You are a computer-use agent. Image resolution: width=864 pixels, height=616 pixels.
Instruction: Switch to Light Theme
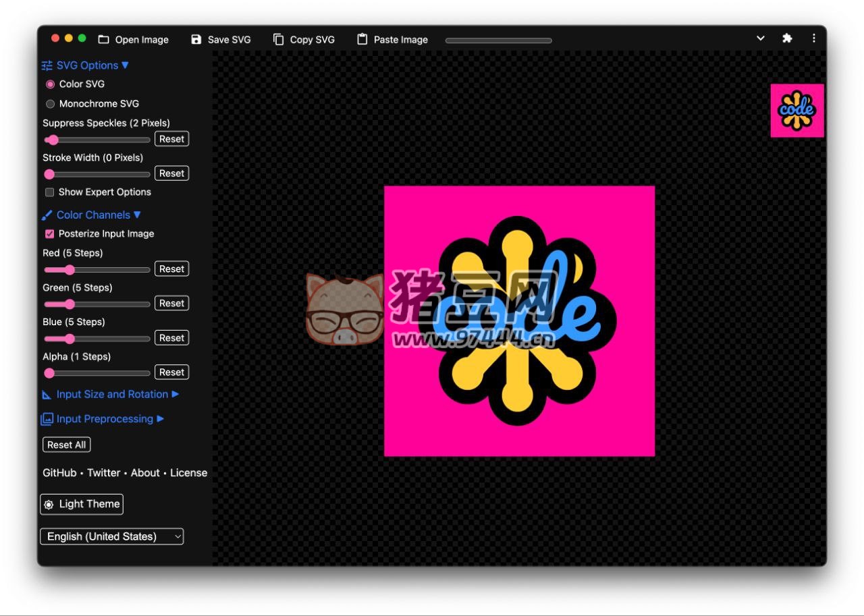82,504
